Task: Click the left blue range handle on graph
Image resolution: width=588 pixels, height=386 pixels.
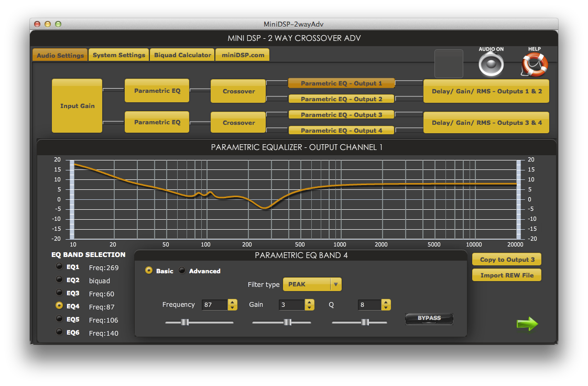Action: point(72,200)
